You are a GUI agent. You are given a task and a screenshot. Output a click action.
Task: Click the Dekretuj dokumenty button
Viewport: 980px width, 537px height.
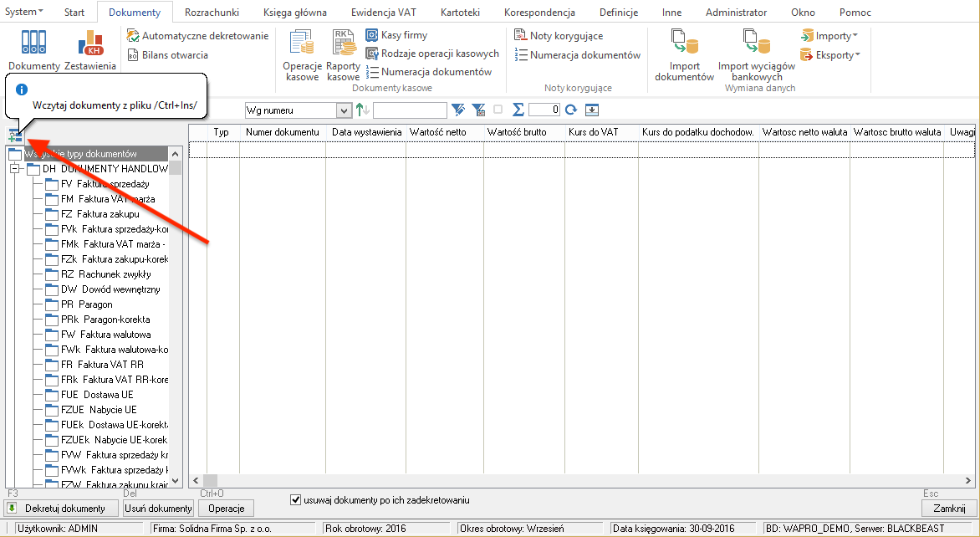tap(57, 509)
